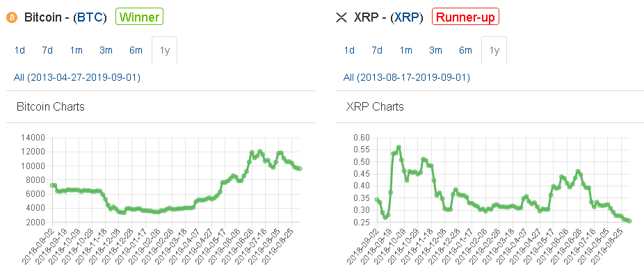Image resolution: width=644 pixels, height=274 pixels.
Task: Click the 2000 label on Bitcoin axis
Action: pos(35,223)
